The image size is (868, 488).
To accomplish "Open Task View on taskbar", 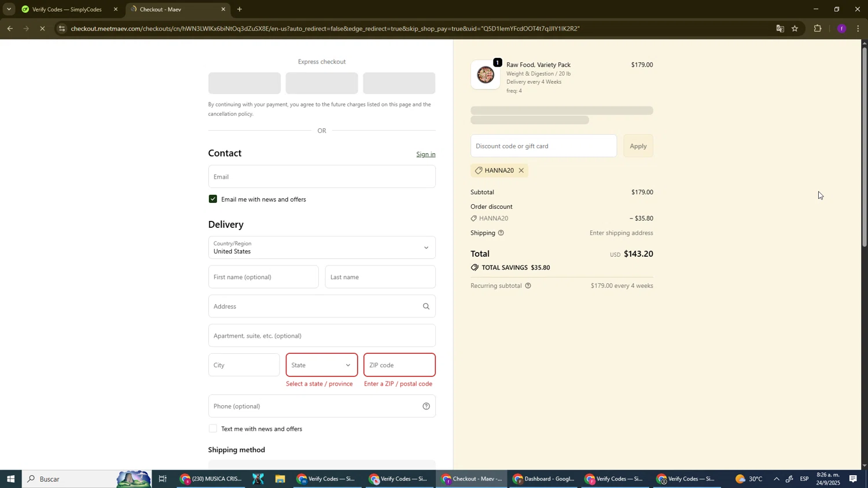I will point(163,479).
